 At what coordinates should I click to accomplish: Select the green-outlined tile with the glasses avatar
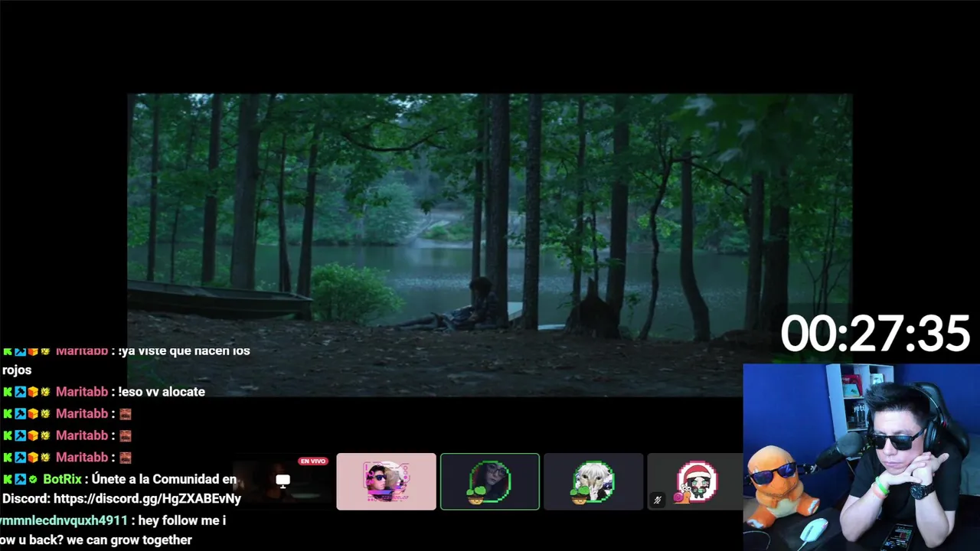(x=490, y=481)
